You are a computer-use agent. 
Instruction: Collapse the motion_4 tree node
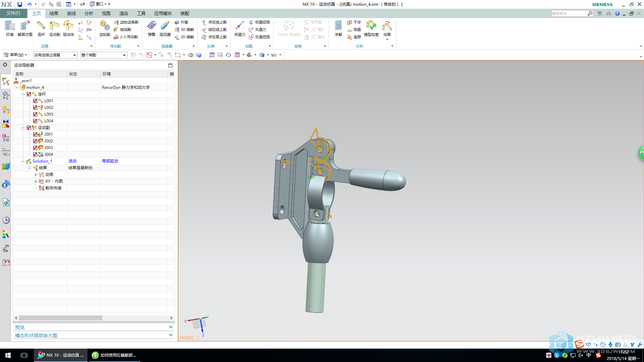[16, 87]
